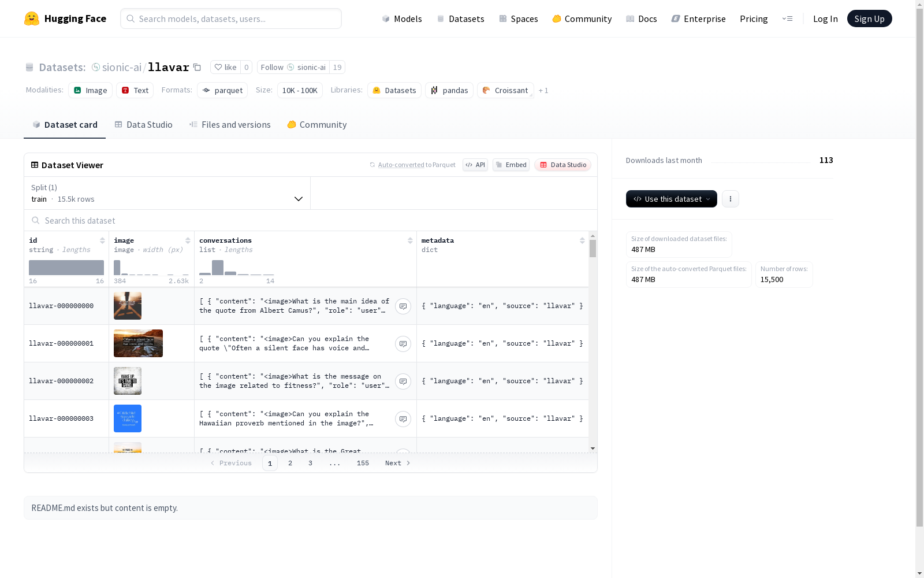The width and height of the screenshot is (924, 578).
Task: Open the image thumbnail for llavar-000000000
Action: [128, 306]
